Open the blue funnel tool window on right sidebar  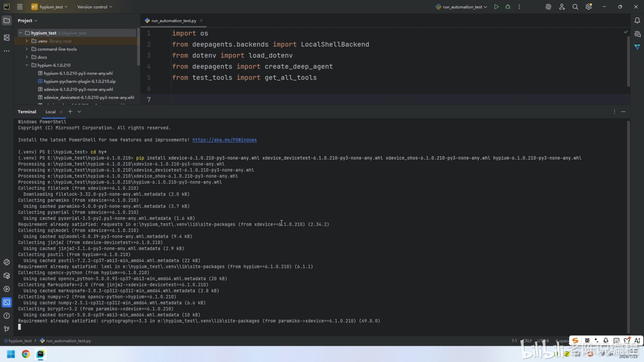click(637, 47)
